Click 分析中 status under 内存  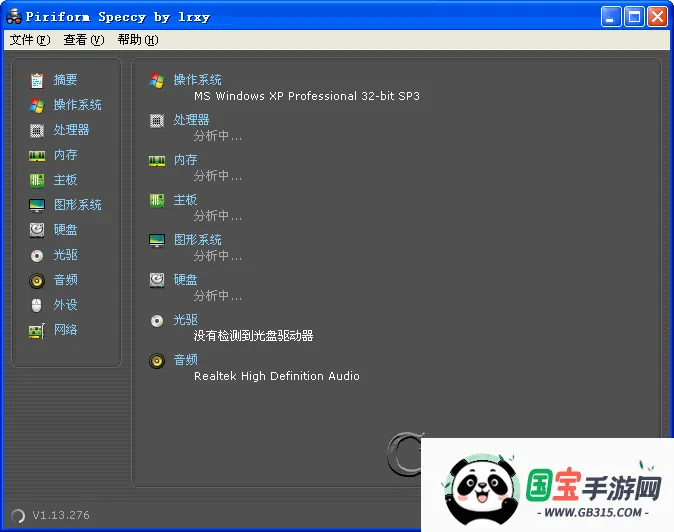pos(218,176)
